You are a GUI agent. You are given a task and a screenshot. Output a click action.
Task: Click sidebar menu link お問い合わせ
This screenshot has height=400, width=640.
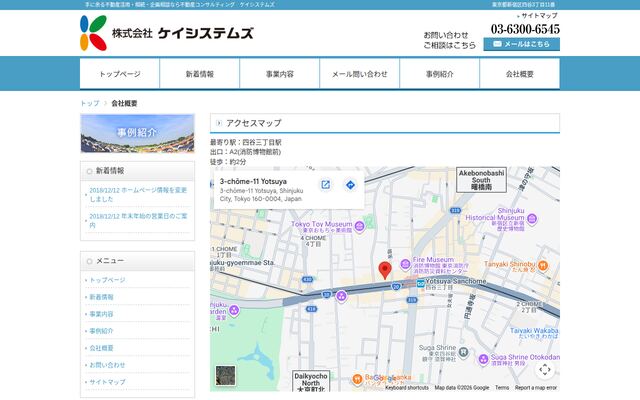click(x=107, y=365)
